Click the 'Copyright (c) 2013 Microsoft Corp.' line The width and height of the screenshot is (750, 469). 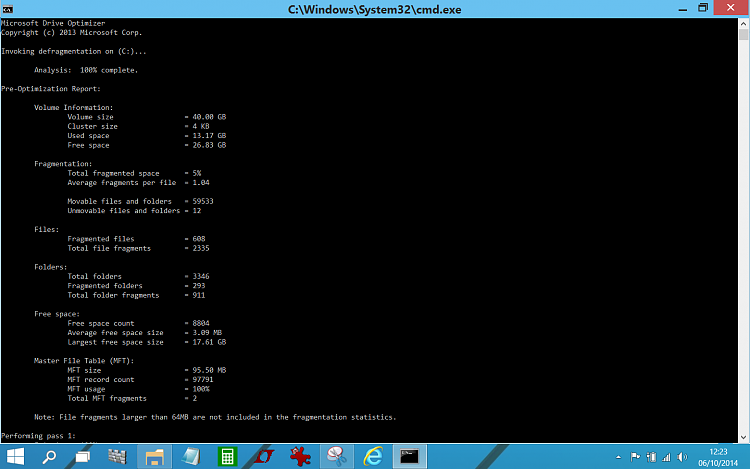click(x=72, y=33)
